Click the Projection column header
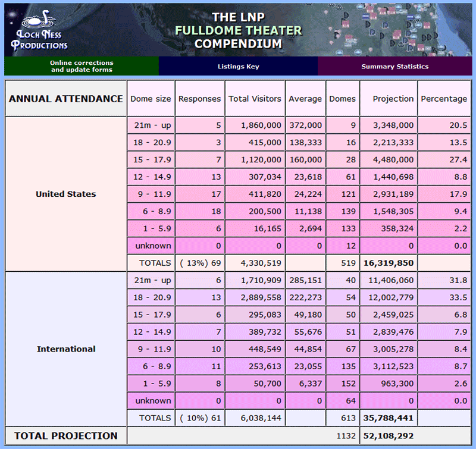476x449 pixels. 389,98
